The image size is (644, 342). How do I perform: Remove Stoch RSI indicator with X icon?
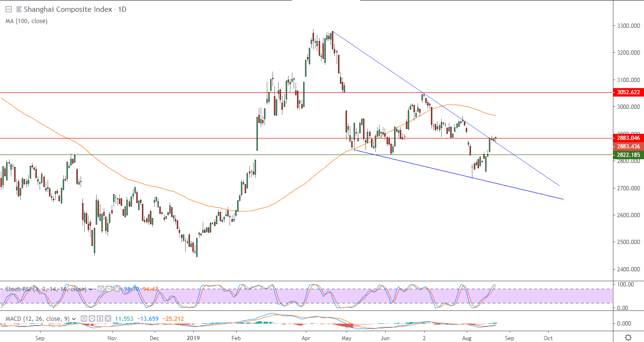pyautogui.click(x=117, y=289)
